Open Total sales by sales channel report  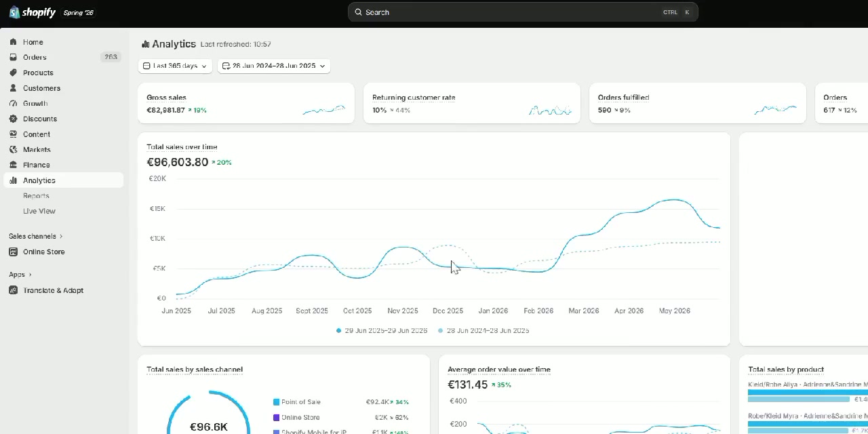tap(195, 370)
